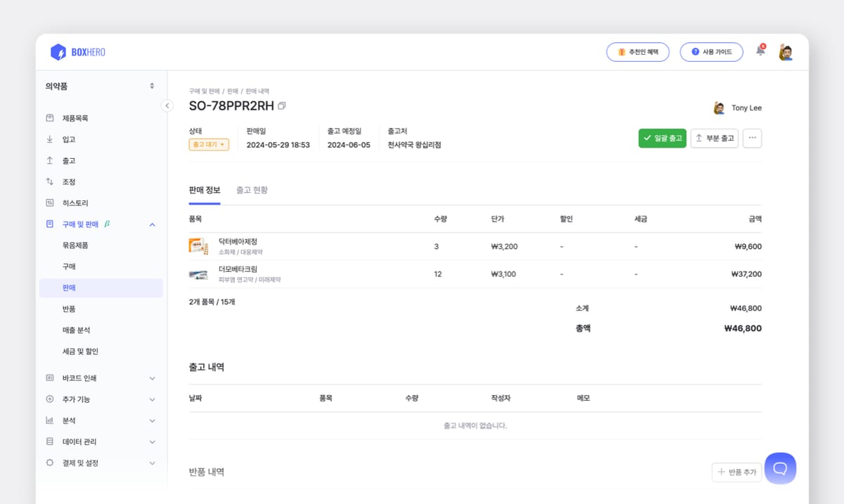
Task: Open the 제품목록 sidebar icon
Action: 49,117
